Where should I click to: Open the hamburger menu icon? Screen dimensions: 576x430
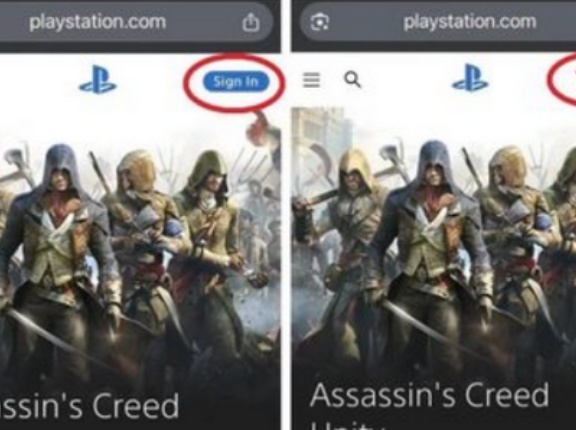click(312, 80)
